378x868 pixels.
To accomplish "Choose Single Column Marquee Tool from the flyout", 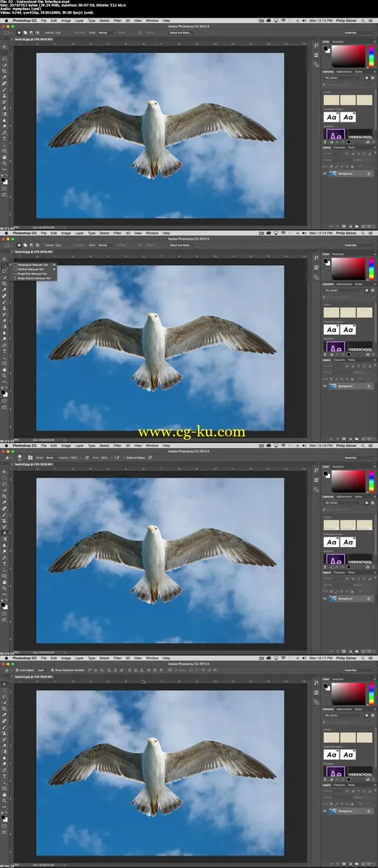I will (34, 278).
